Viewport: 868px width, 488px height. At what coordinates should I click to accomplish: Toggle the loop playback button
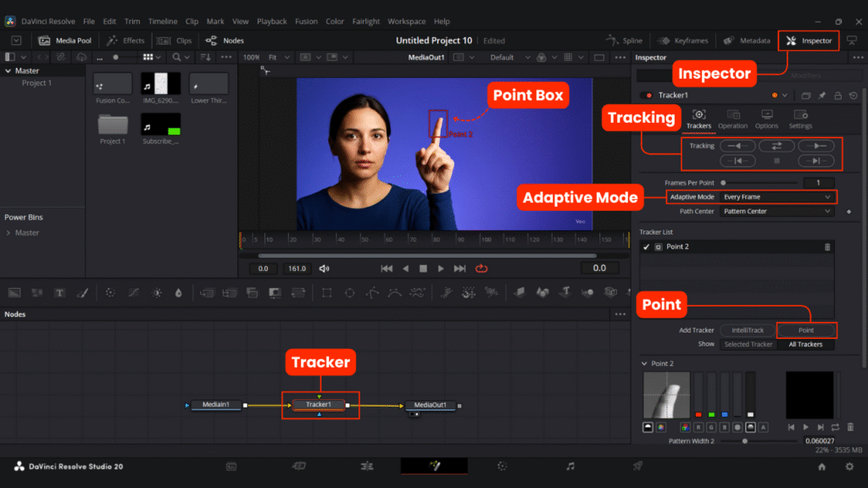pyautogui.click(x=481, y=269)
